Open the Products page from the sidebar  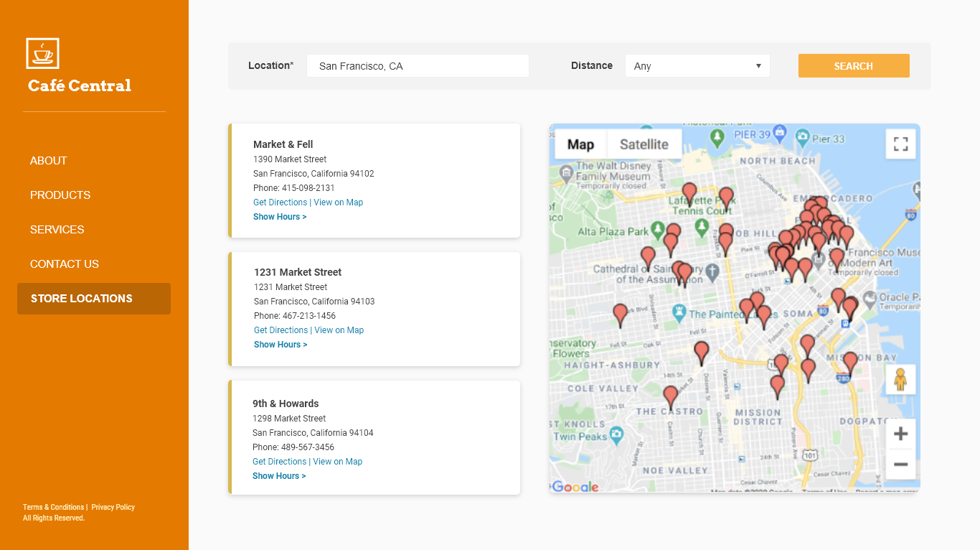[60, 195]
